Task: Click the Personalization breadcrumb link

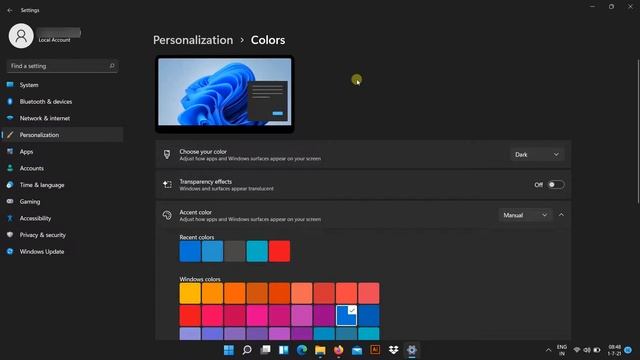Action: [193, 40]
